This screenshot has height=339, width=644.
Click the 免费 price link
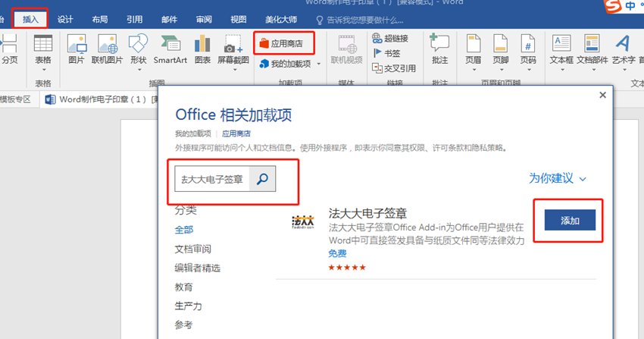pos(337,253)
